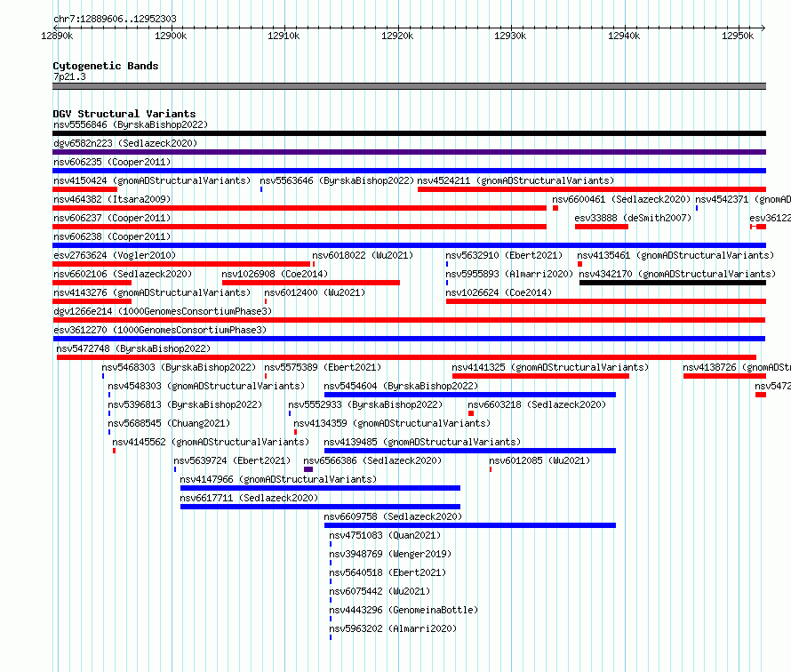Click nsv4134359 (gnomADStructuralVariants) label
The image size is (791, 672).
(392, 423)
